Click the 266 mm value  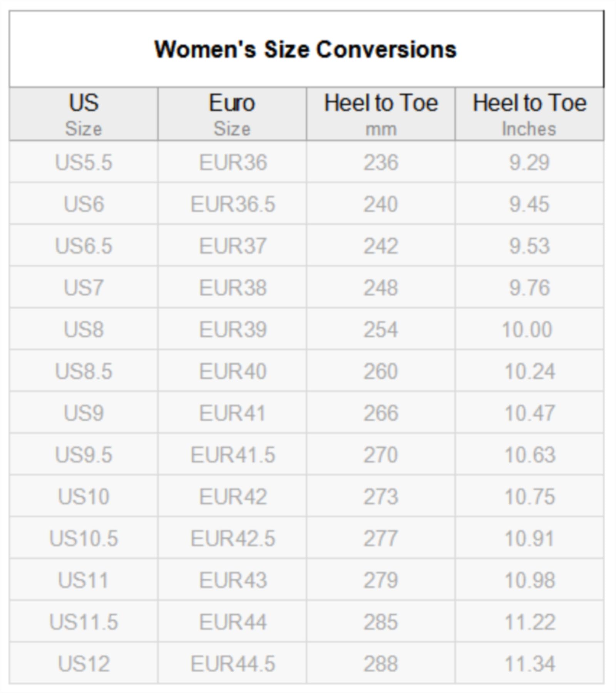381,413
